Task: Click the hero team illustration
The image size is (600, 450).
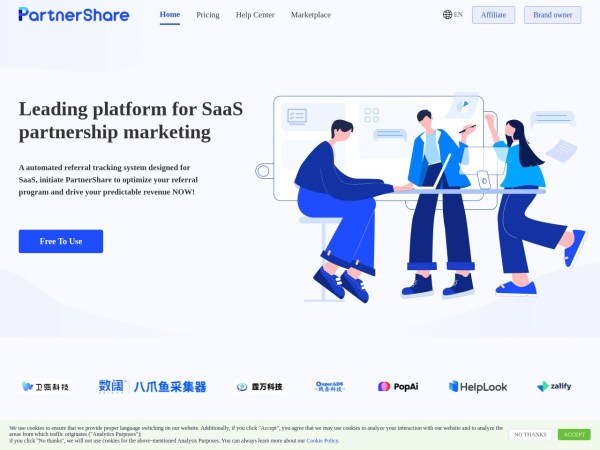Action: [421, 197]
